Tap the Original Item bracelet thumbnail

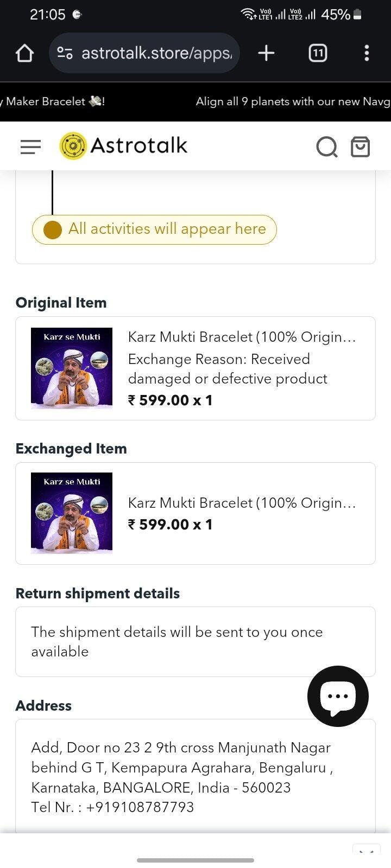[72, 368]
